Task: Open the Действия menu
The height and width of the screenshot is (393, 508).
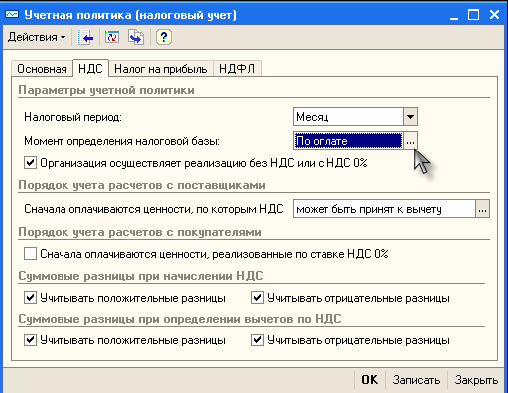Action: (x=37, y=37)
